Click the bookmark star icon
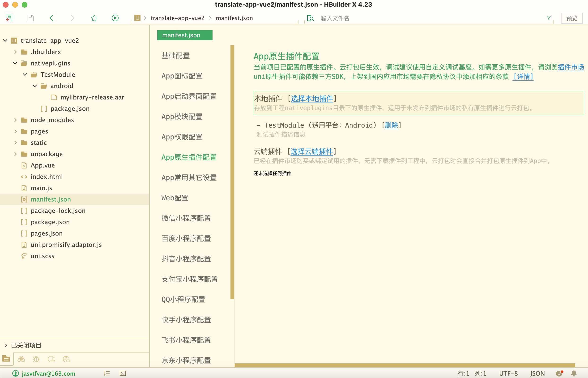The height and width of the screenshot is (378, 588). (x=94, y=18)
